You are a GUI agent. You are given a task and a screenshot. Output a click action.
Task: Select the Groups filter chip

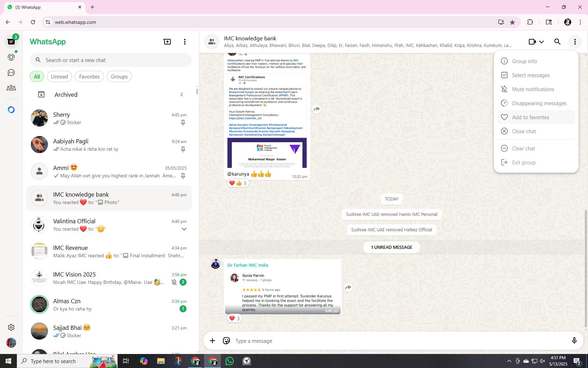(x=119, y=77)
